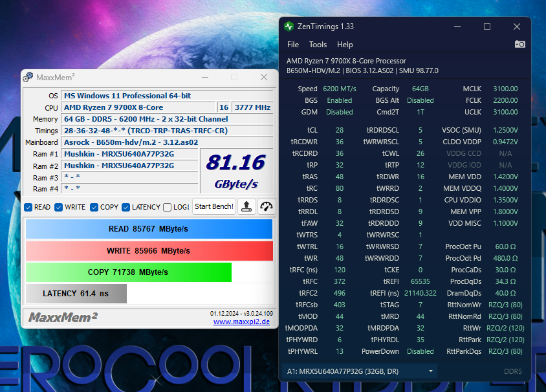Click the WRITE 85966 MByte/s bar
Image resolution: width=546 pixels, height=392 pixels.
click(149, 250)
